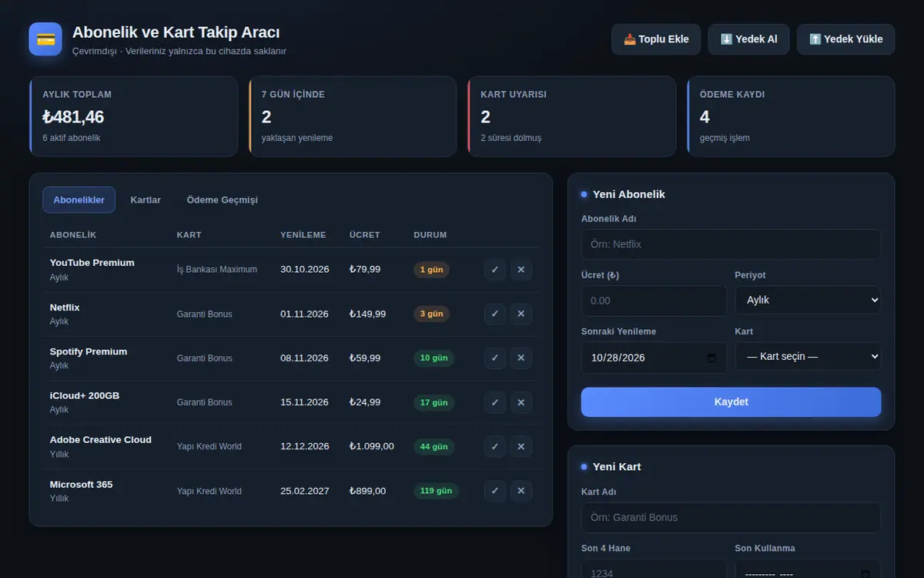
Task: Click the Toplu Ekle button
Action: click(x=656, y=39)
